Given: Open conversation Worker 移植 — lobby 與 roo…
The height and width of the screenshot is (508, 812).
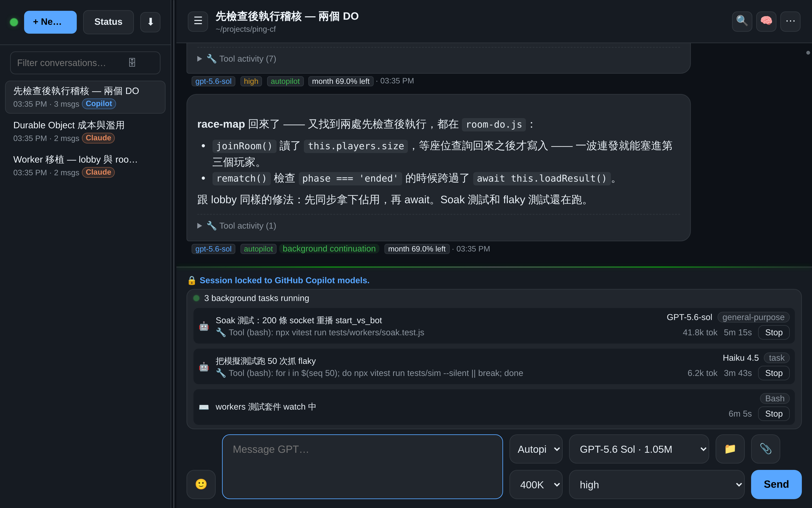Looking at the screenshot, I should pos(85,166).
